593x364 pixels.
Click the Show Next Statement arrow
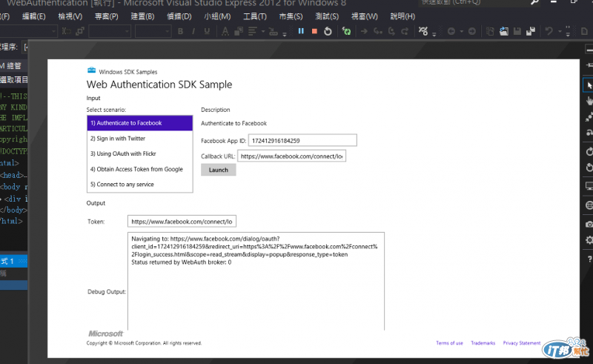point(364,31)
